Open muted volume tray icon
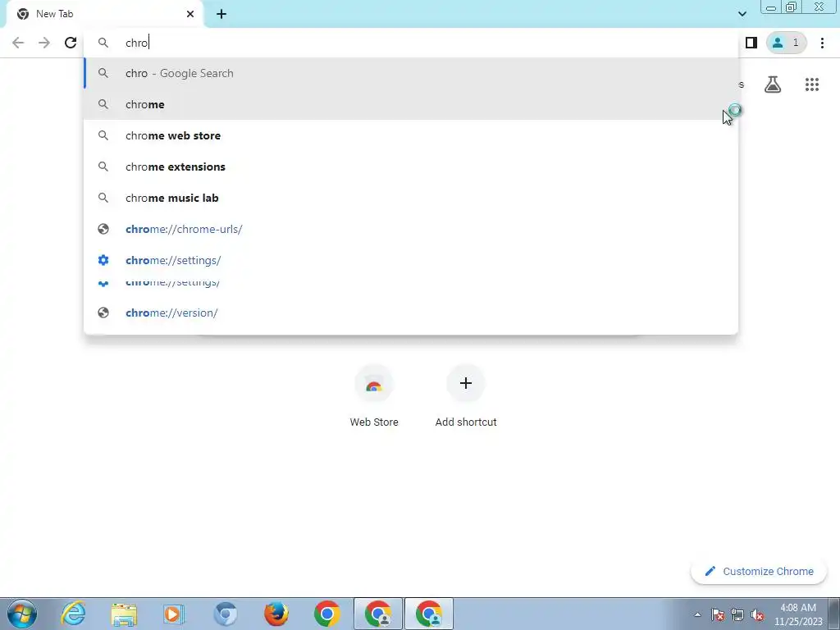 tap(757, 614)
